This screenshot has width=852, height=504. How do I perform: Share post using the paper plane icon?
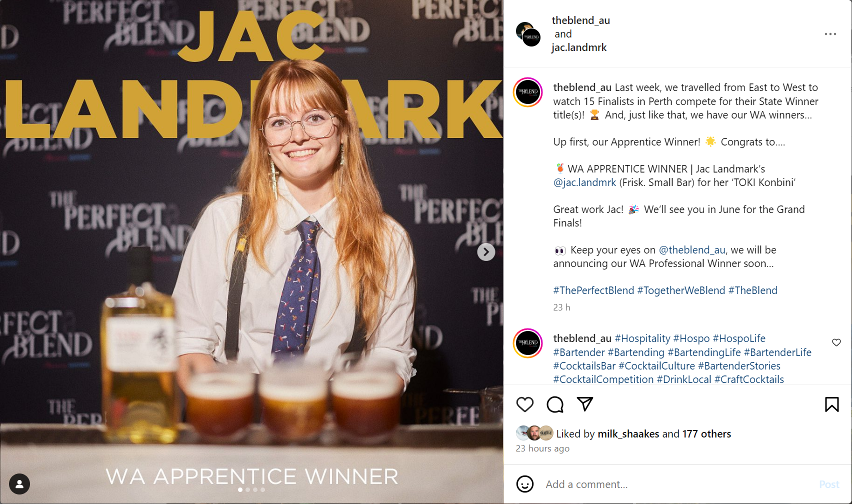click(x=585, y=404)
